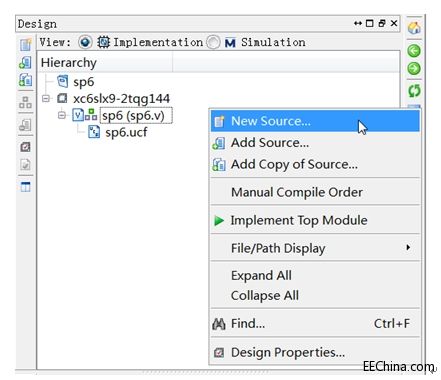
Task: Click home icon at top right
Action: 414,28
